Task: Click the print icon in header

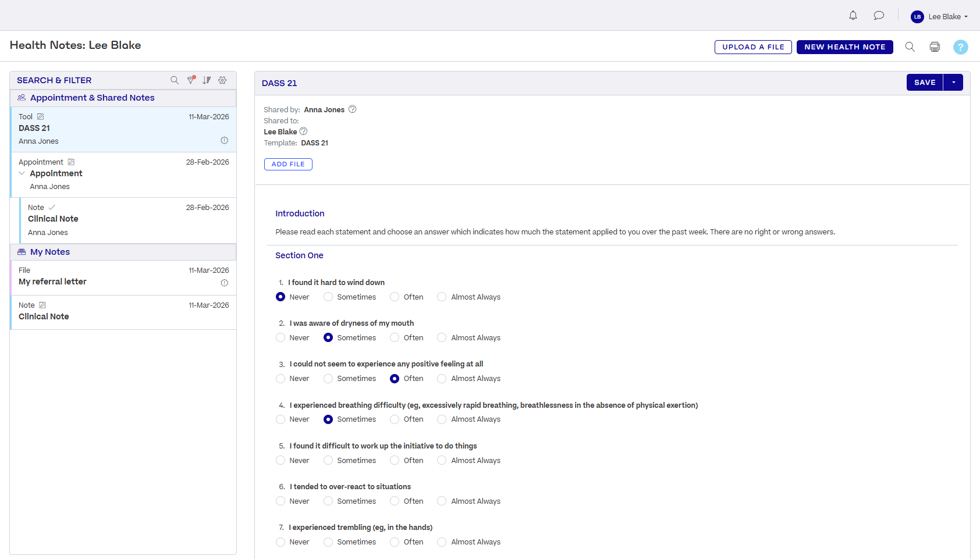Action: coord(935,47)
